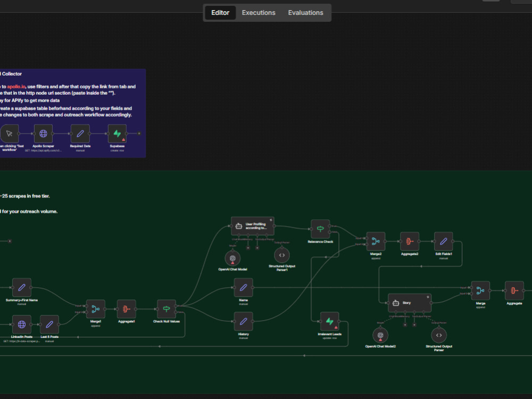Click the 'Collector' sticky note title

point(11,73)
